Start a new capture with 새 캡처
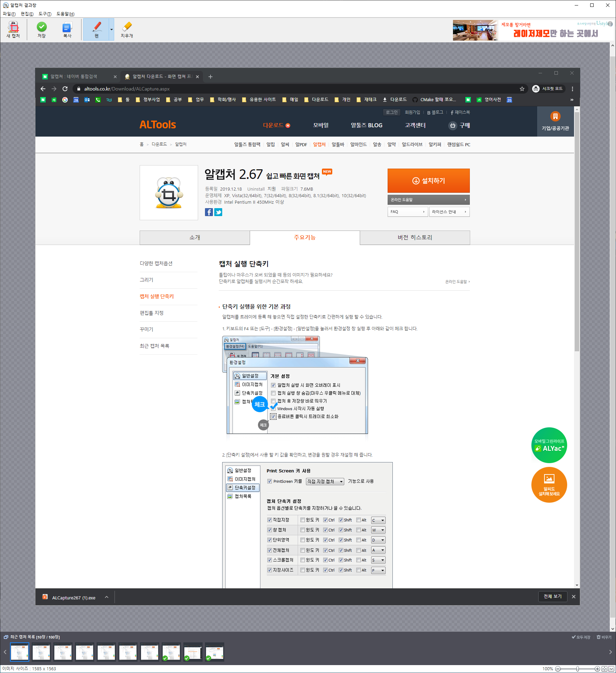This screenshot has width=616, height=673. click(x=13, y=30)
